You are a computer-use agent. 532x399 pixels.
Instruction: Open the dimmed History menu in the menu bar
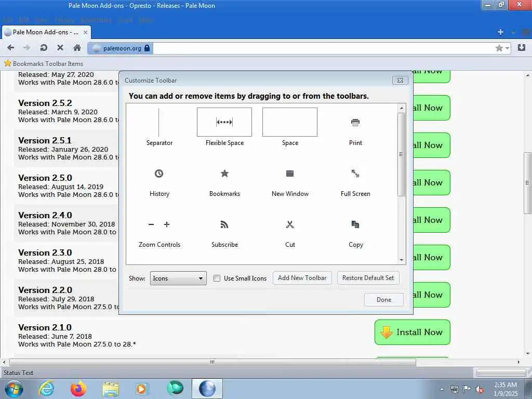[64, 20]
